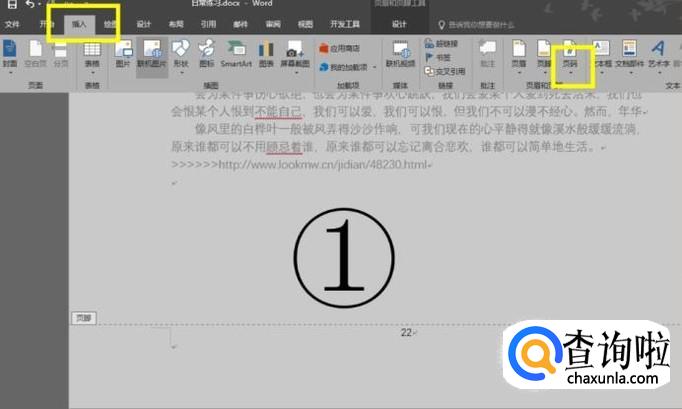Insert a SmartArt graphic

tap(236, 54)
